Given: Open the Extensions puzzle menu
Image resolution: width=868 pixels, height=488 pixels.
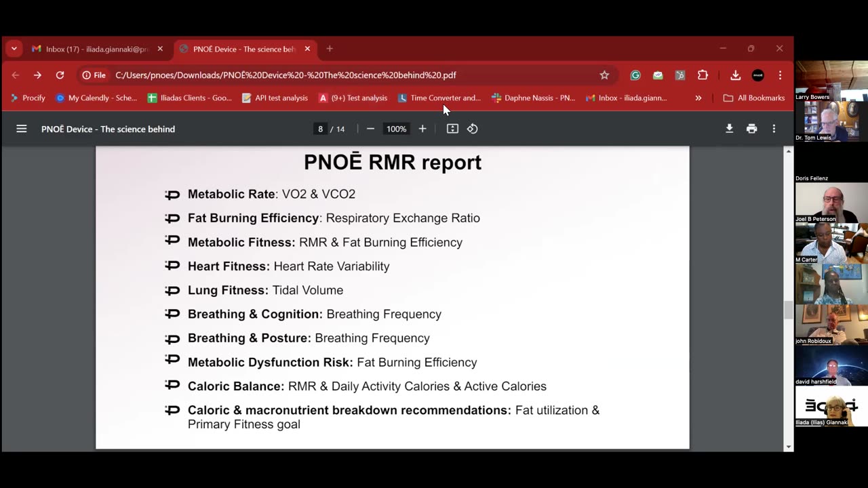Looking at the screenshot, I should coord(703,75).
